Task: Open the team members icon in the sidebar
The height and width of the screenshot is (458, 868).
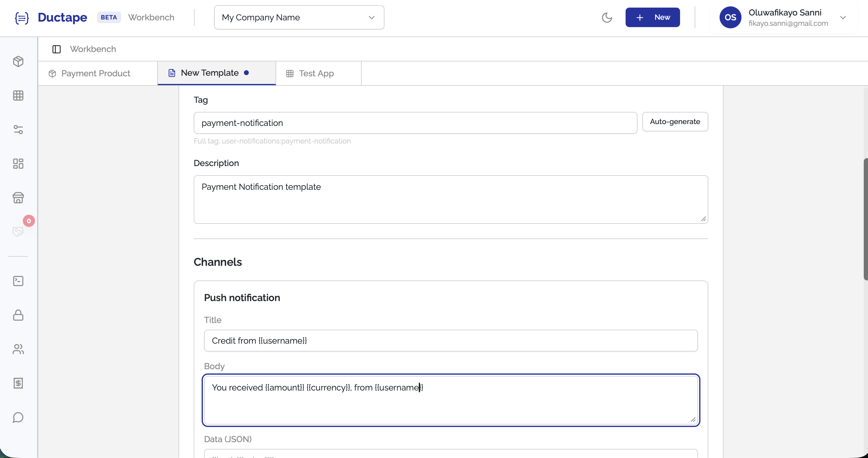Action: pos(18,349)
